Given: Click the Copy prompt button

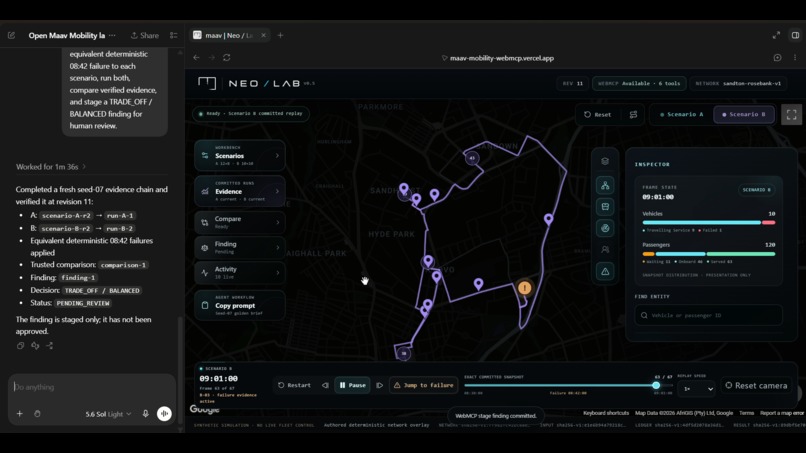Looking at the screenshot, I should point(240,305).
